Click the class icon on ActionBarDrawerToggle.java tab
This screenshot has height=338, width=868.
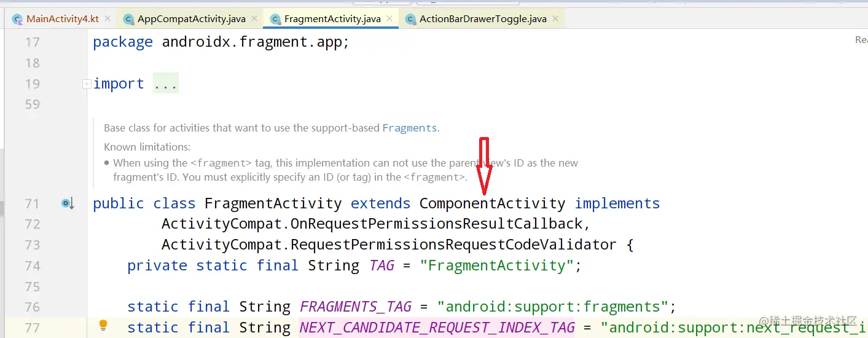[x=410, y=19]
